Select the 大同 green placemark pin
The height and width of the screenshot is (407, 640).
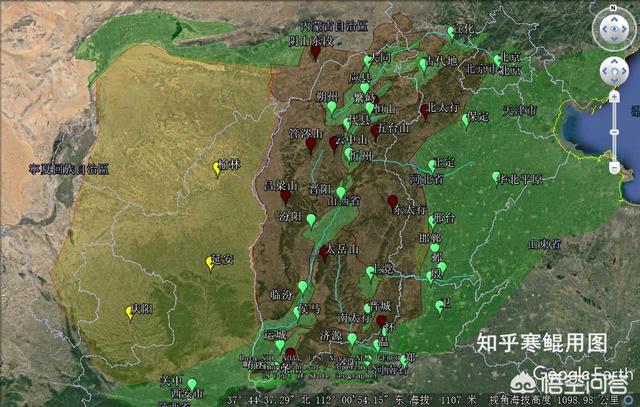pos(368,62)
